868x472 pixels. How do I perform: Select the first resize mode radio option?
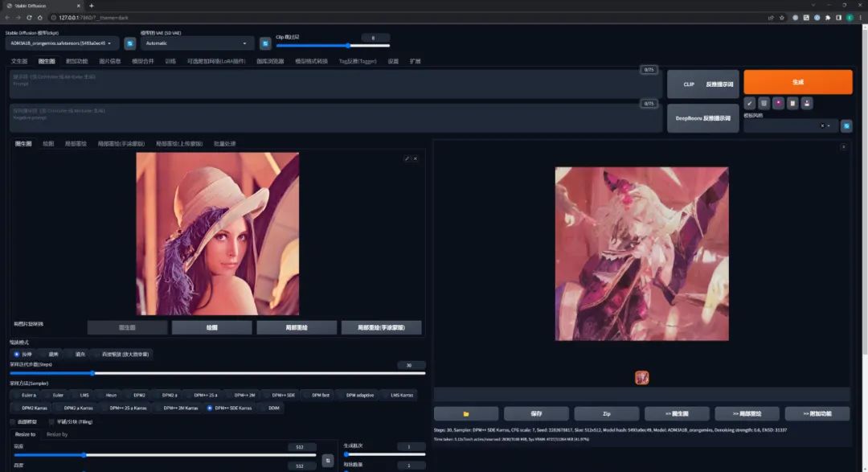tap(23, 354)
